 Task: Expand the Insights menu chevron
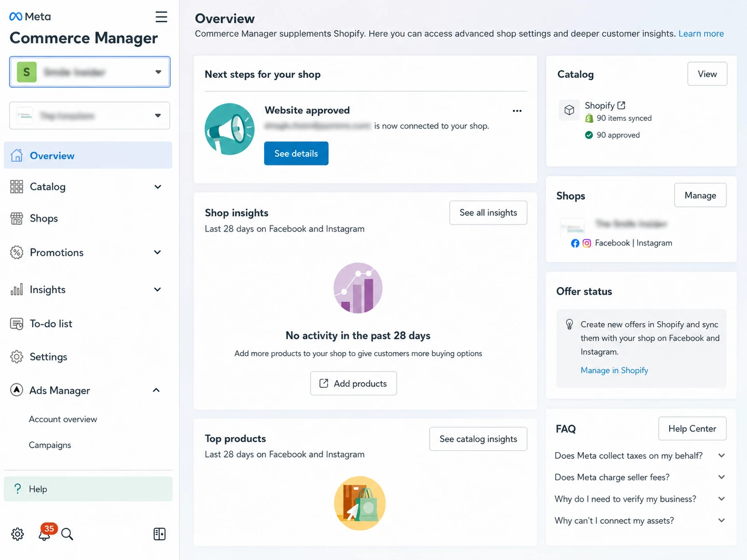pos(158,289)
